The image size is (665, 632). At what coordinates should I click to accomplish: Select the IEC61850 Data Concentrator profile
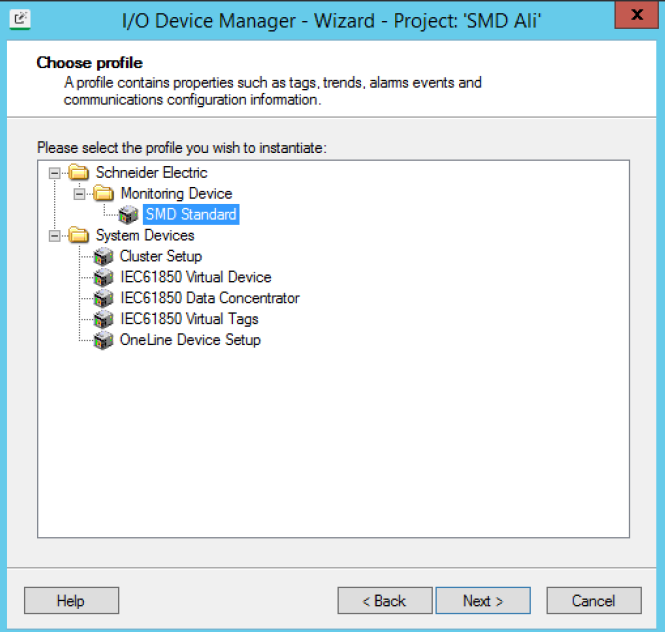(x=210, y=298)
